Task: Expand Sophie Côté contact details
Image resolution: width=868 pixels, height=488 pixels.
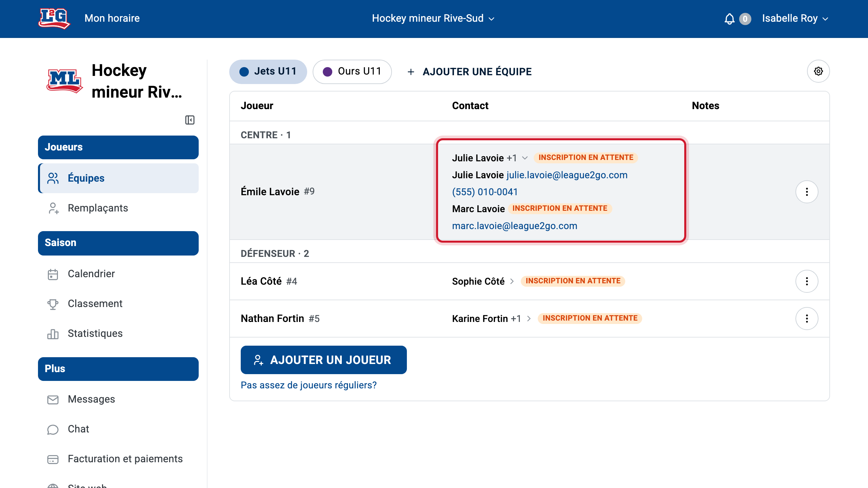Action: [x=512, y=281]
